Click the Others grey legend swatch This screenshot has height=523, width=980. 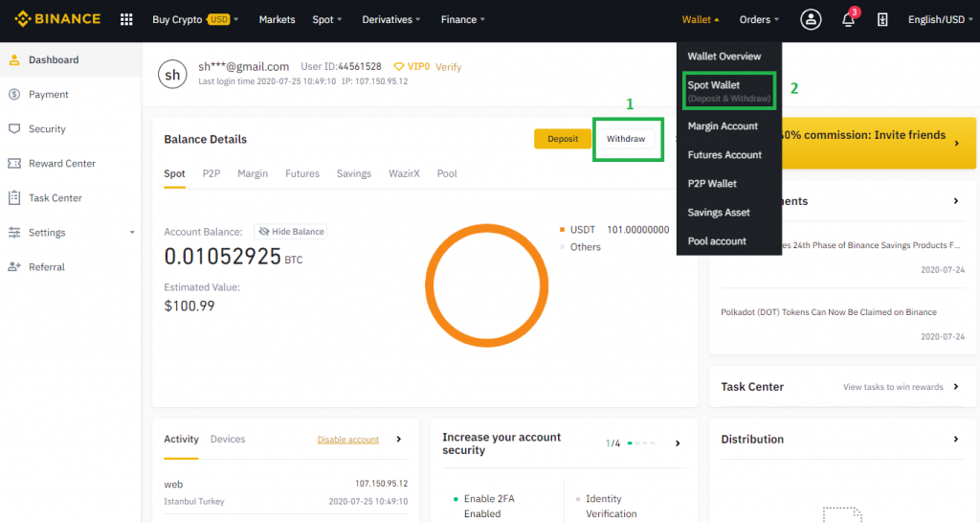[562, 247]
